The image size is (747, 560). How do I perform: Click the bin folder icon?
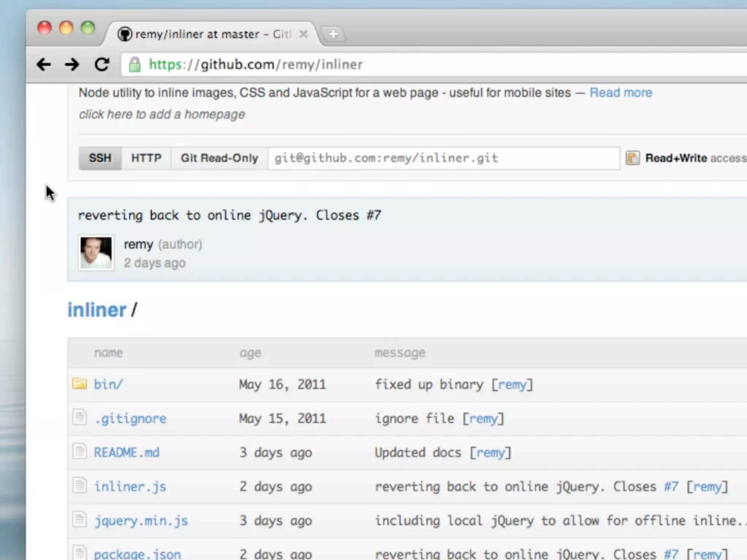coord(80,384)
